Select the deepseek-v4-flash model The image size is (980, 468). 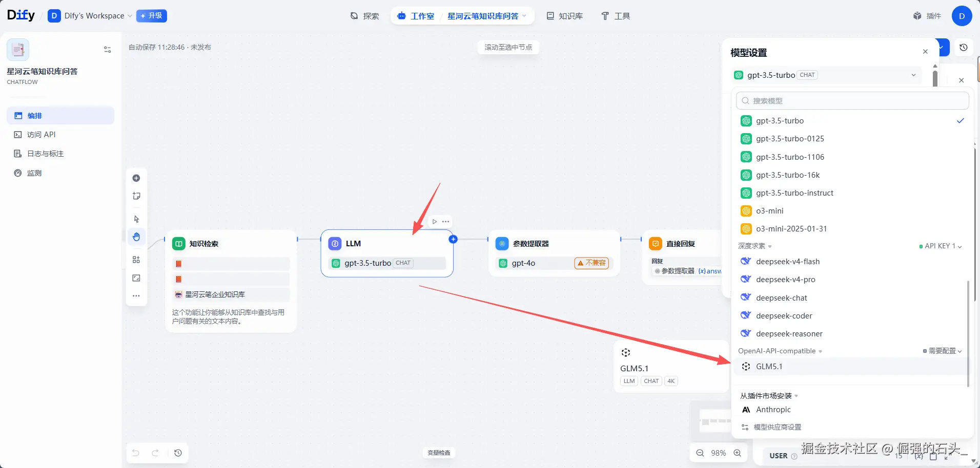(852, 262)
